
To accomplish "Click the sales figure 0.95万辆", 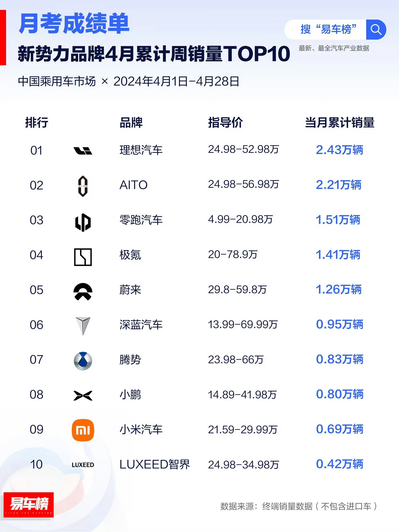I will click(x=340, y=324).
